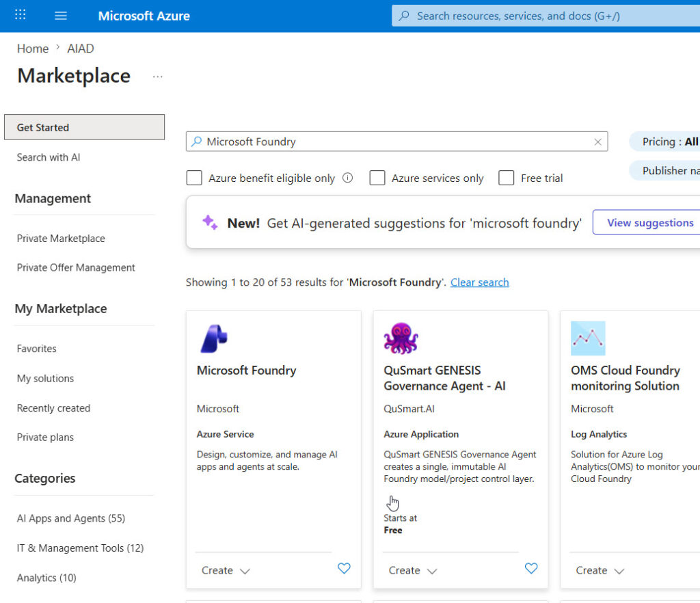Click the info icon beside Azure benefit eligible
The image size is (700, 603).
[x=347, y=178]
